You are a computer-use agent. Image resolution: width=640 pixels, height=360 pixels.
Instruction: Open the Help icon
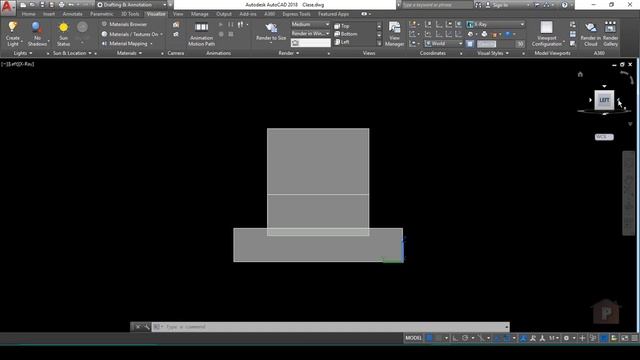tap(564, 5)
